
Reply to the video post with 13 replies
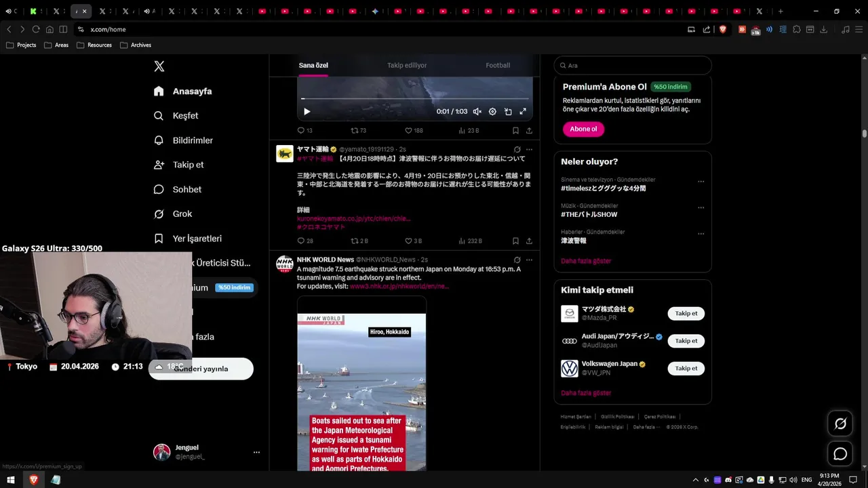point(304,130)
